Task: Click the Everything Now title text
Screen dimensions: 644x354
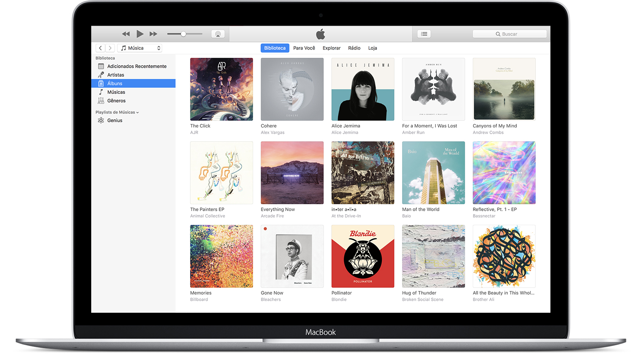Action: (x=278, y=210)
